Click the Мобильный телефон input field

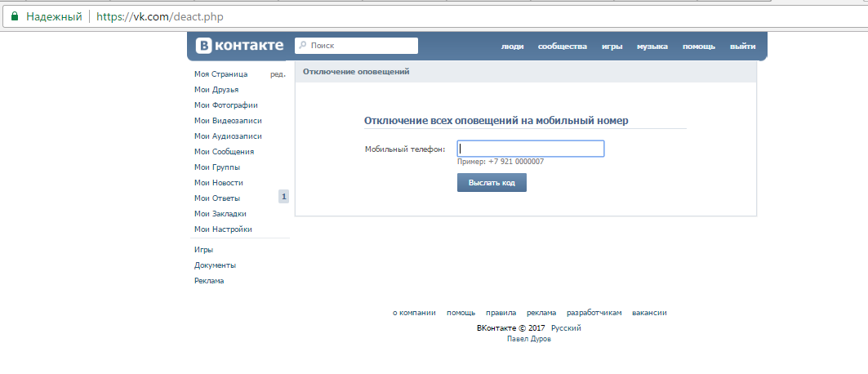530,149
